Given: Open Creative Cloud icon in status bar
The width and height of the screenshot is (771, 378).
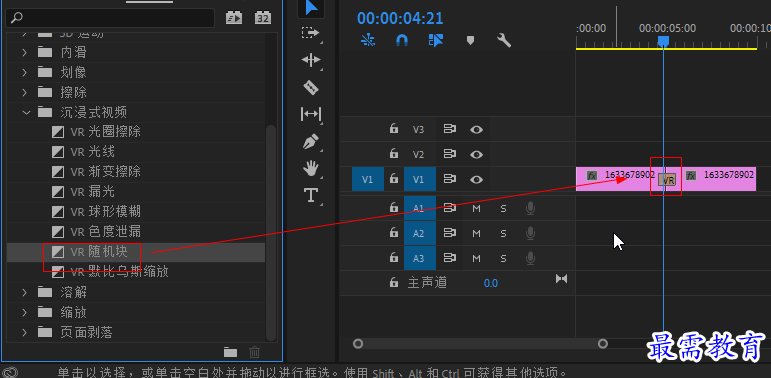Looking at the screenshot, I should (10, 372).
